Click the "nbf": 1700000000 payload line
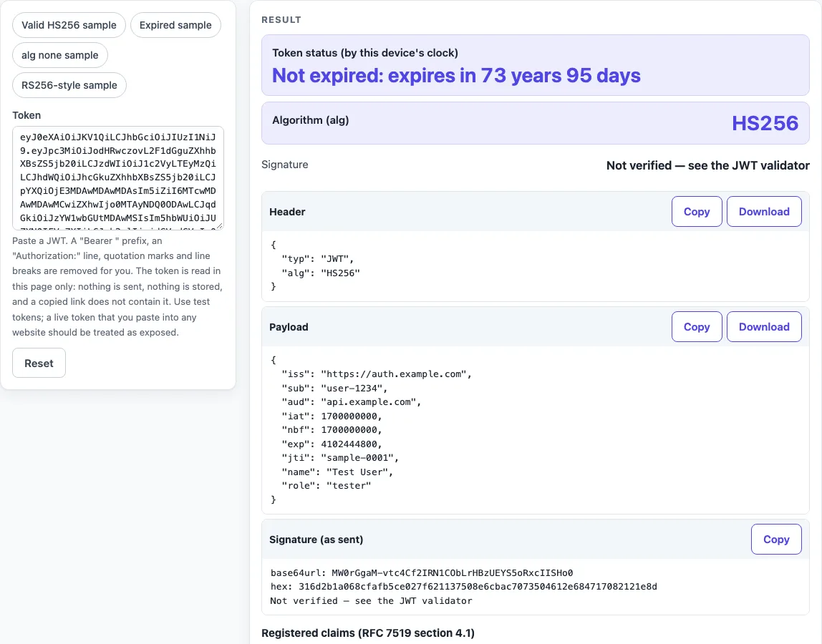This screenshot has height=644, width=822. 332,429
